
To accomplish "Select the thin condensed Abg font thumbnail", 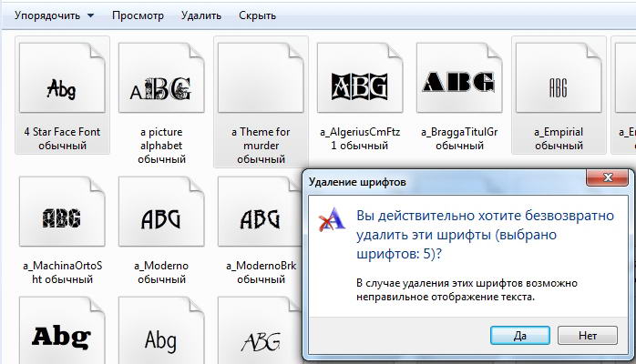I will click(x=161, y=330).
